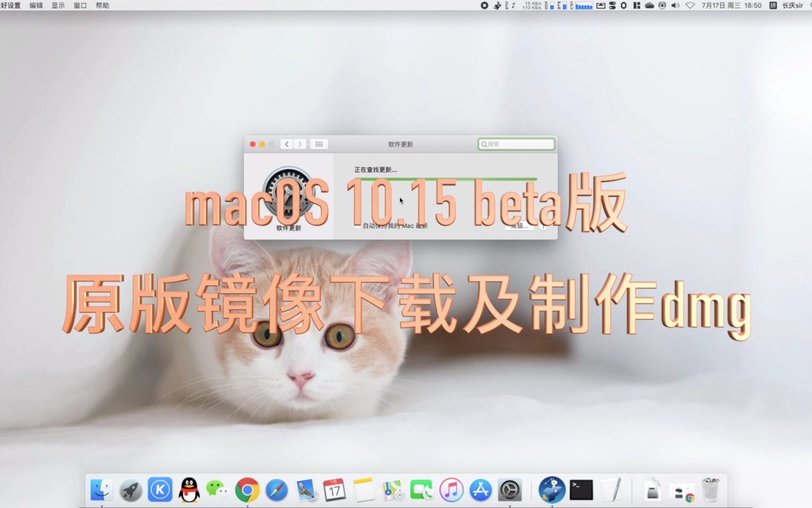Open WeChat from the Dock

(218, 490)
